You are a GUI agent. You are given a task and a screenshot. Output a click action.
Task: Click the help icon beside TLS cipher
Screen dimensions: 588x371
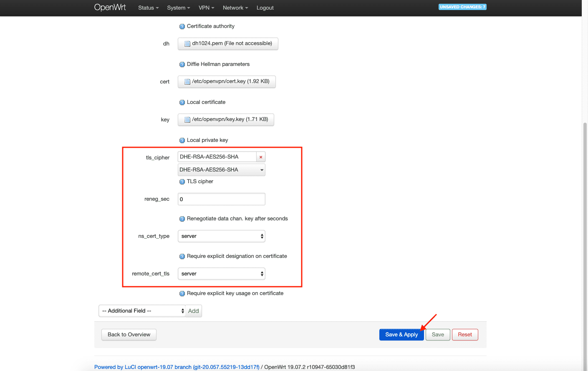pos(182,182)
